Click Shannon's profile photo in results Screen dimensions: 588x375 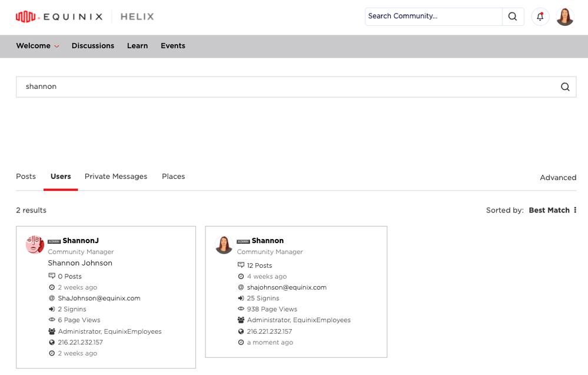[224, 244]
